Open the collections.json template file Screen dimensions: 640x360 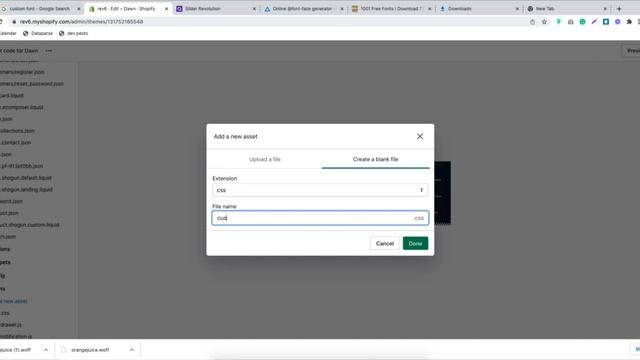(17, 131)
